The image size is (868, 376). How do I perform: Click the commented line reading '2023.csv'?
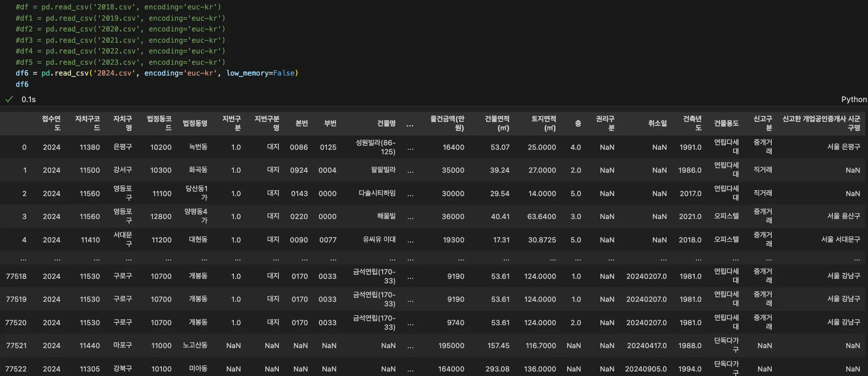(x=121, y=62)
